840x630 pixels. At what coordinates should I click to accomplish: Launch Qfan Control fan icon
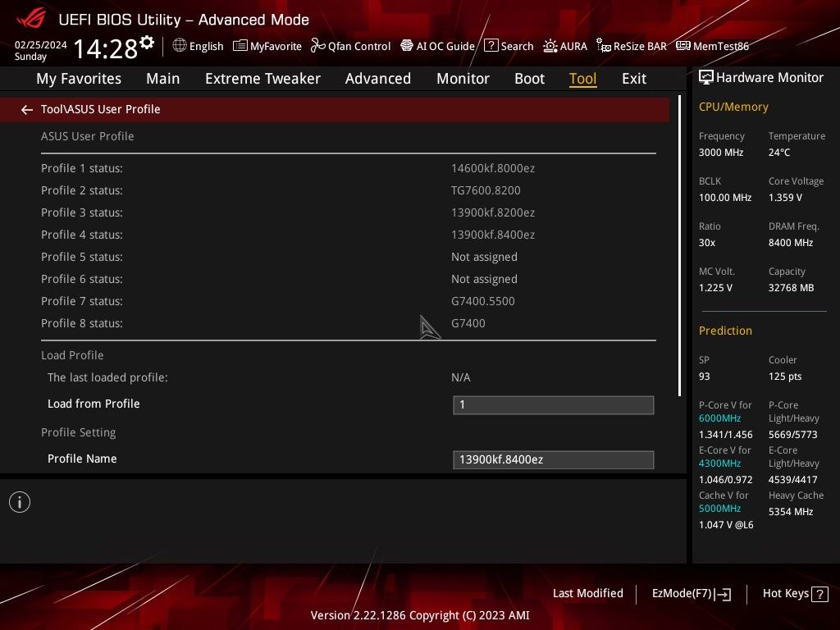[317, 46]
